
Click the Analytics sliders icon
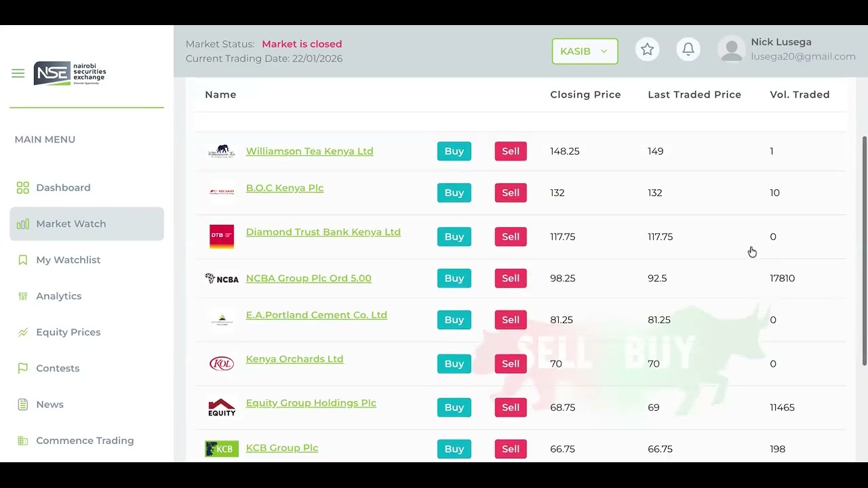[x=23, y=296]
